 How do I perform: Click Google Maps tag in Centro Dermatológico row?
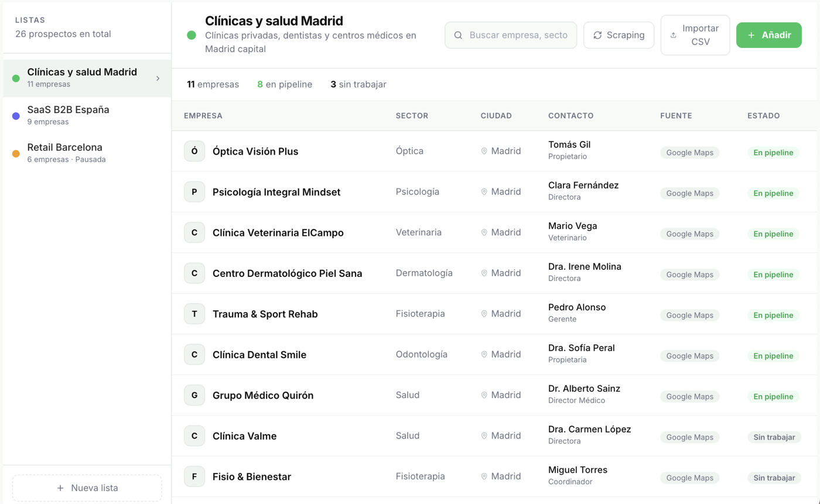pos(690,275)
